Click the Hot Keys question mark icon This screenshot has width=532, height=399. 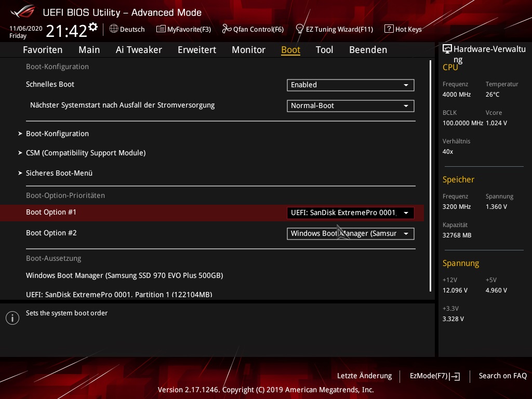(x=389, y=29)
